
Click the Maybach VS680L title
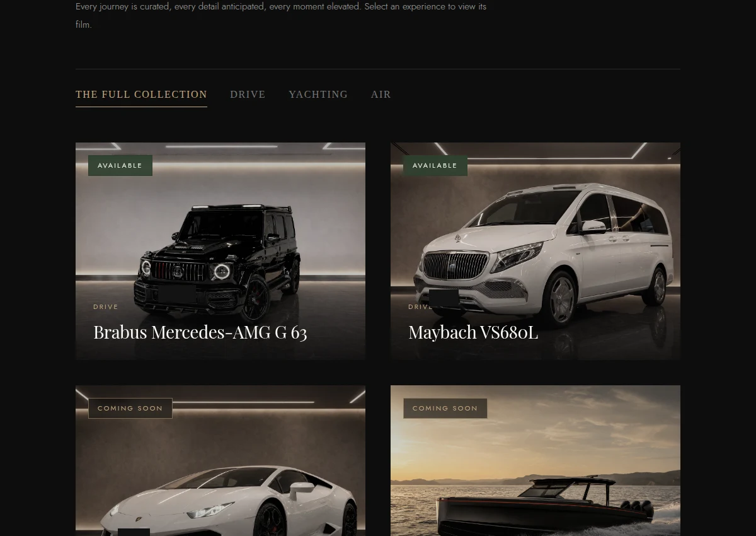tap(473, 332)
